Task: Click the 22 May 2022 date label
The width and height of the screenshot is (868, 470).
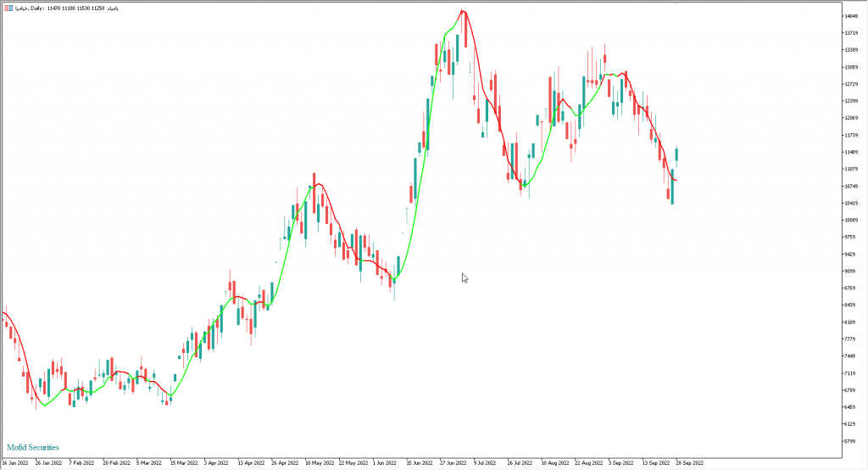Action: click(x=353, y=463)
